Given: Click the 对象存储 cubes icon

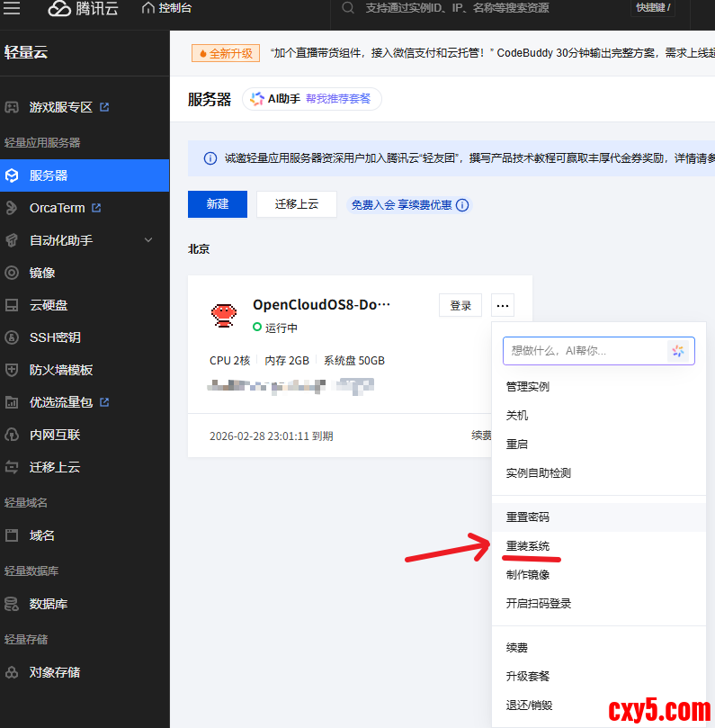Looking at the screenshot, I should tap(12, 672).
